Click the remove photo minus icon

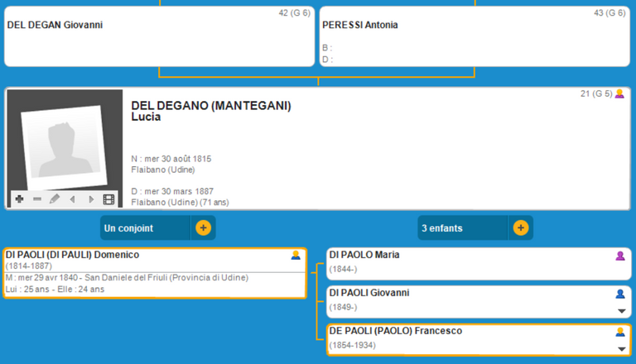(x=37, y=199)
